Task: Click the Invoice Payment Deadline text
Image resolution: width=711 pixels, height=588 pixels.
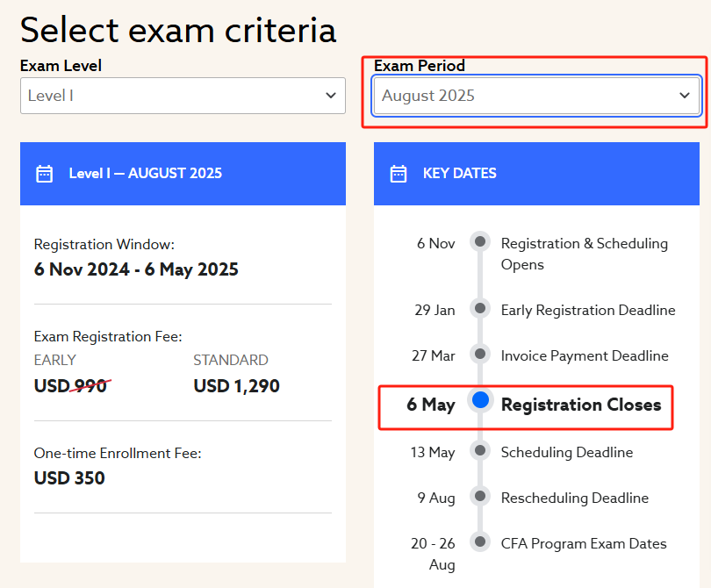Action: (585, 355)
